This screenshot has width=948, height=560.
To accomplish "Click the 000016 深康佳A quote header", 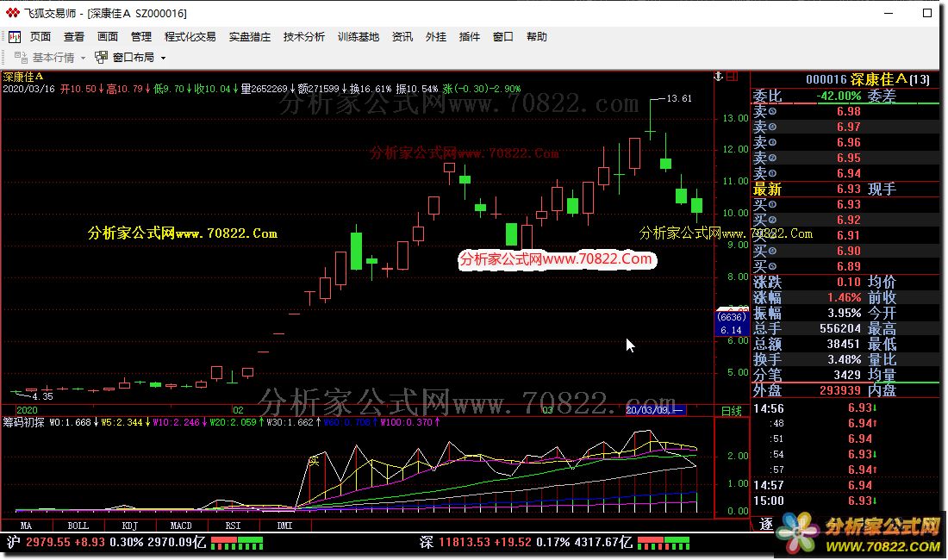I will click(868, 79).
